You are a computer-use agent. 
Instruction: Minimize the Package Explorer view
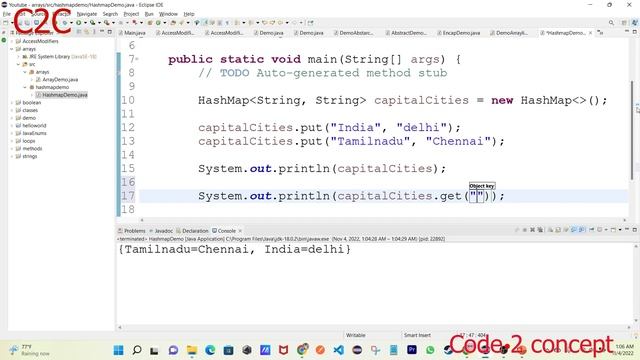(x=102, y=32)
